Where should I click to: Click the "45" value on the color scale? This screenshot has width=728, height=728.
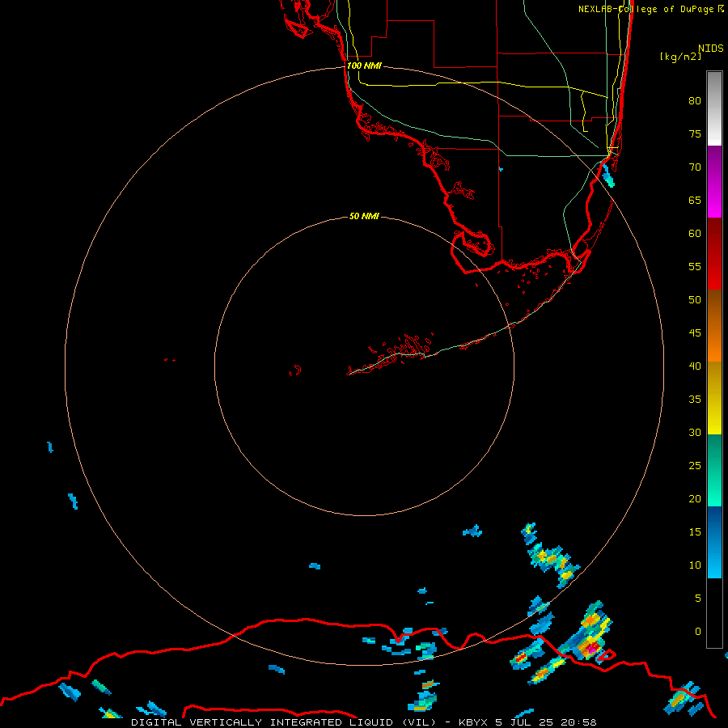pos(695,333)
